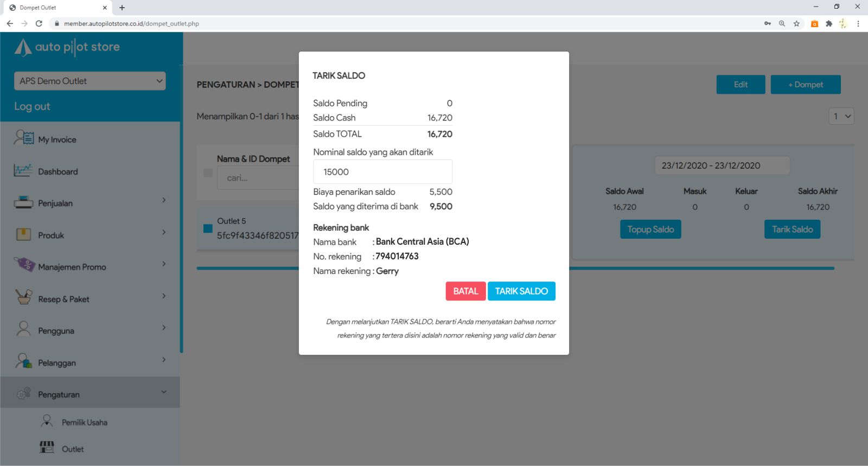The image size is (868, 466).
Task: Open the Pengguna menu item
Action: tap(56, 331)
